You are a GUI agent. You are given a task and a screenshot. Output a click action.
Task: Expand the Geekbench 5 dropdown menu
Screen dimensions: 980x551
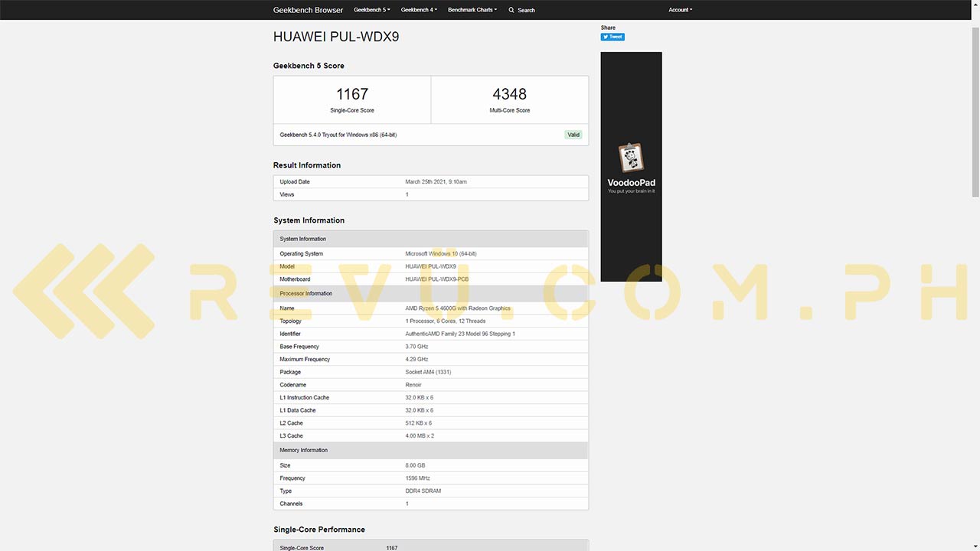pos(372,10)
